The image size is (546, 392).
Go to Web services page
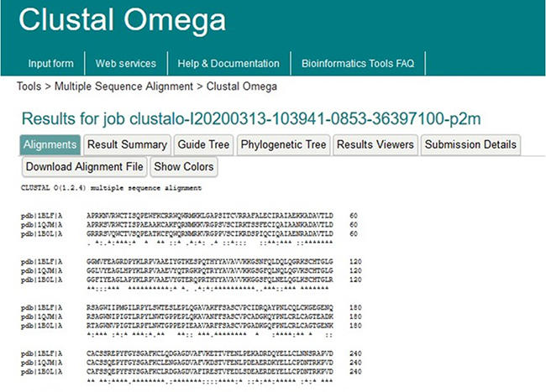(x=126, y=63)
